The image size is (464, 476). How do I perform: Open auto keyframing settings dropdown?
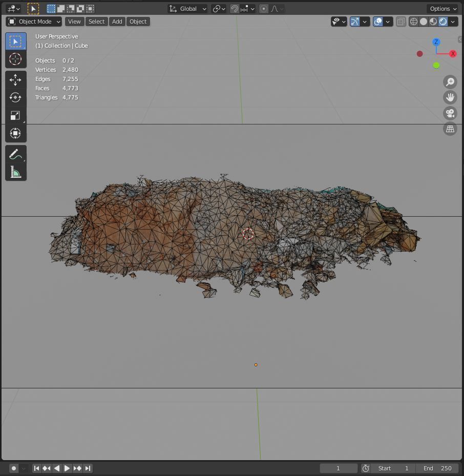(x=24, y=468)
